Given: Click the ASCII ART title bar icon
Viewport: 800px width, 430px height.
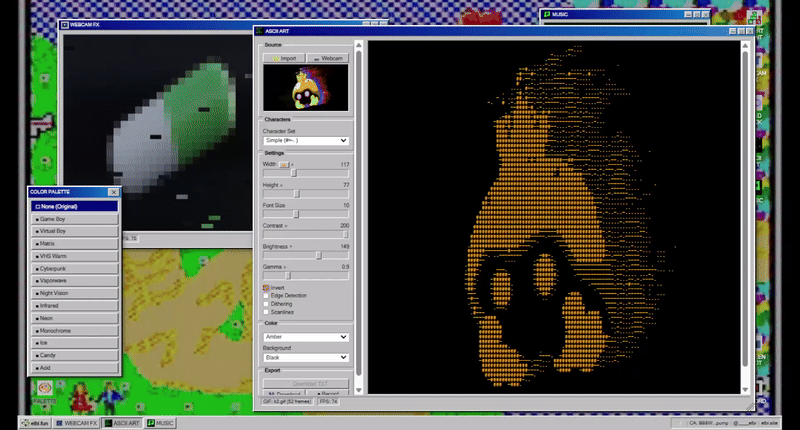Looking at the screenshot, I should coord(260,32).
